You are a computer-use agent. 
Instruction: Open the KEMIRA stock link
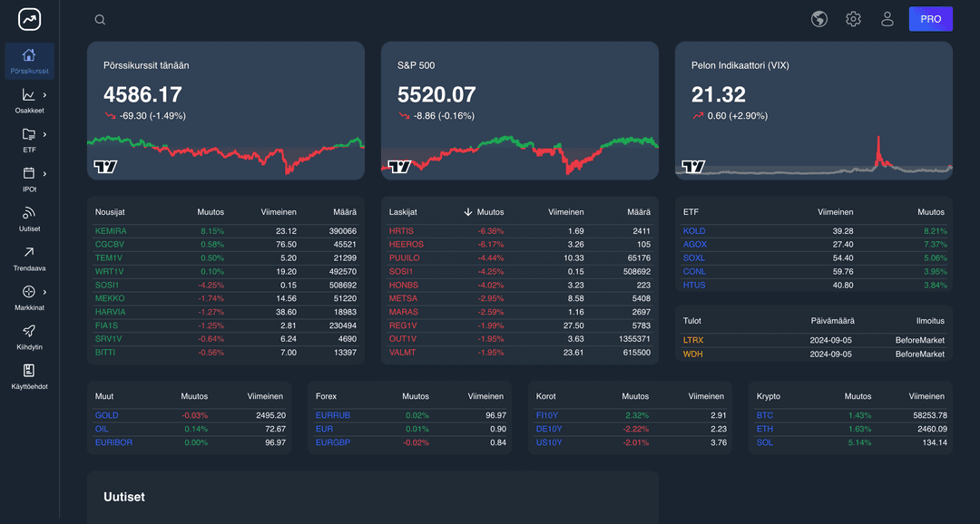pos(111,231)
